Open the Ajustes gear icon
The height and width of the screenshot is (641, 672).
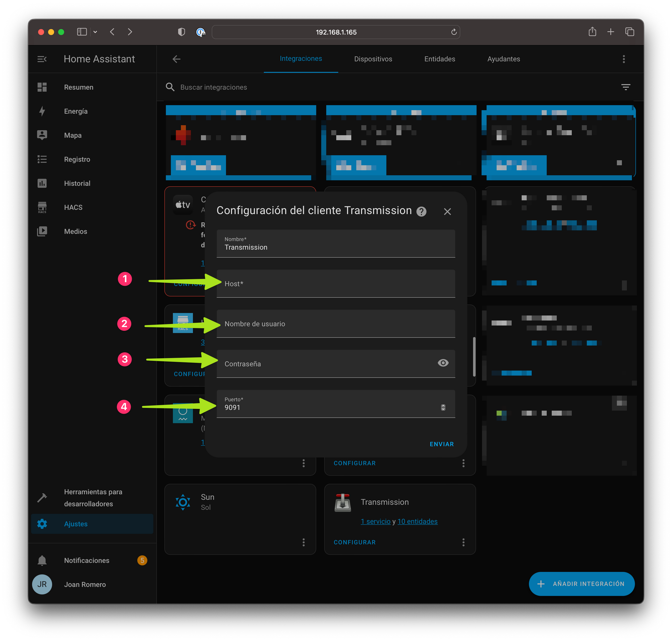click(x=42, y=524)
